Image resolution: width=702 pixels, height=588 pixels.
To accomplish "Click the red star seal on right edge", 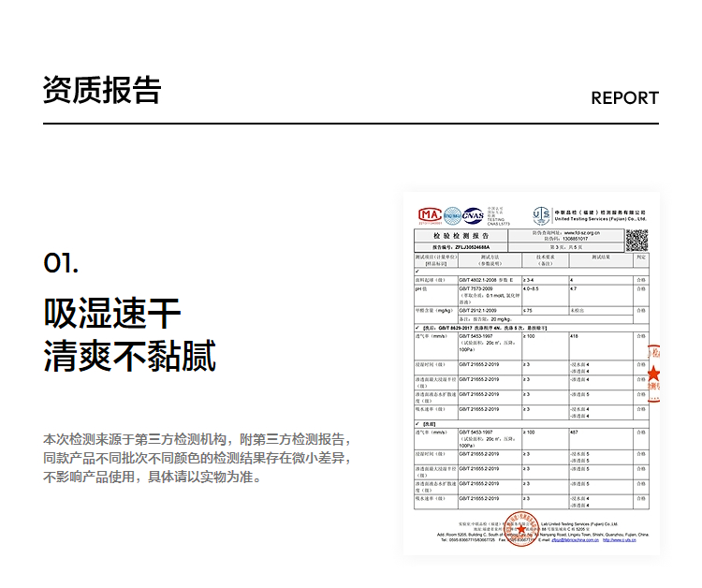I will pos(654,373).
